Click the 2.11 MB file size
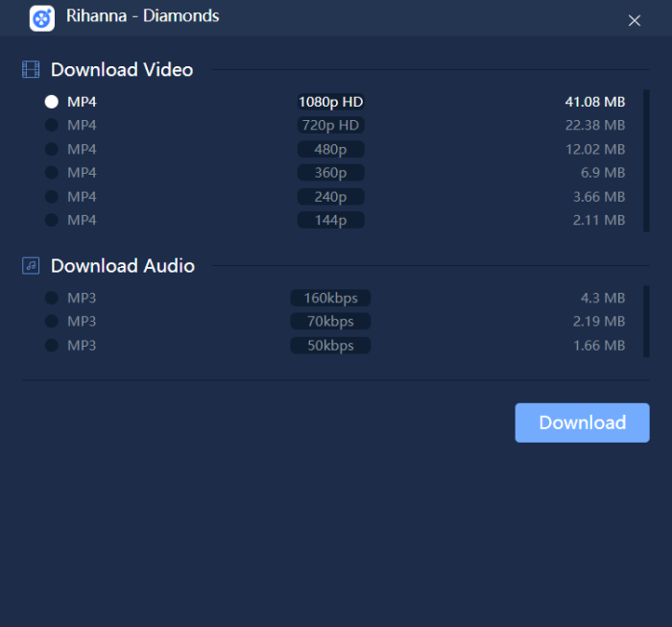This screenshot has height=627, width=672. (599, 220)
